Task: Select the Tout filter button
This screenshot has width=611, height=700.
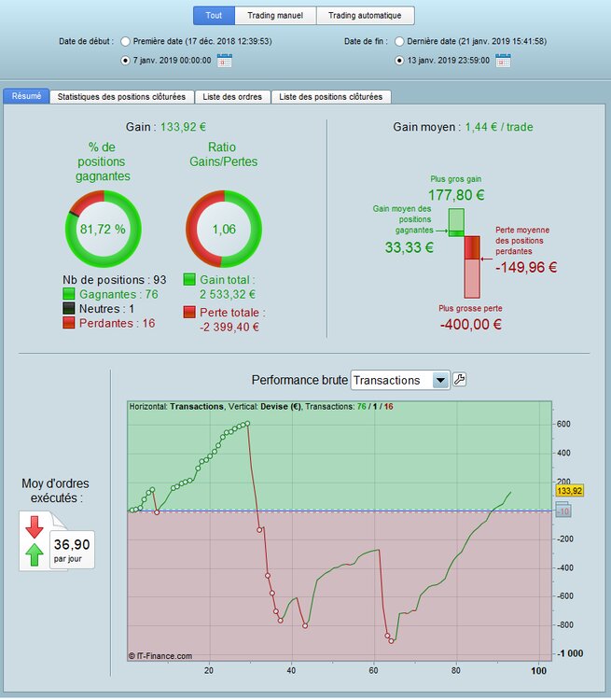Action: point(214,16)
